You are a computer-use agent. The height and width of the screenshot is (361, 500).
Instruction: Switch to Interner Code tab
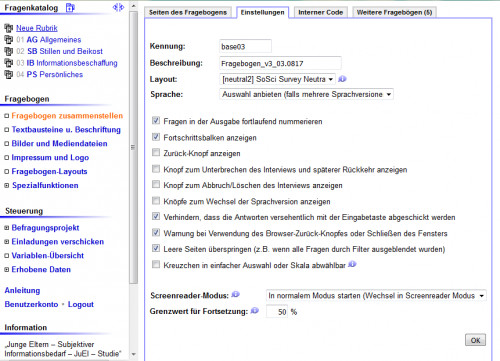(x=321, y=12)
